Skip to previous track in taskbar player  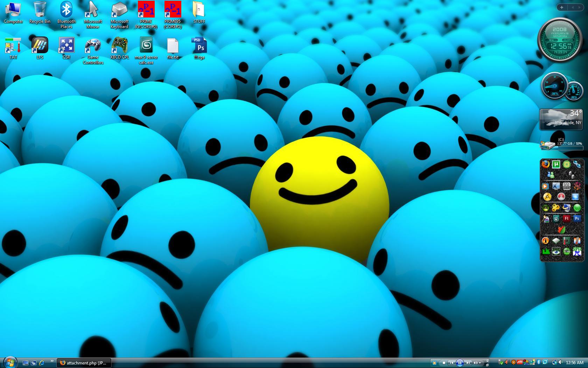[451, 363]
